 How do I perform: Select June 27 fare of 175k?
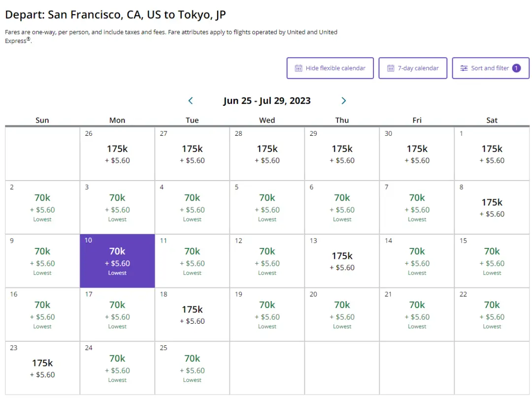coord(193,154)
